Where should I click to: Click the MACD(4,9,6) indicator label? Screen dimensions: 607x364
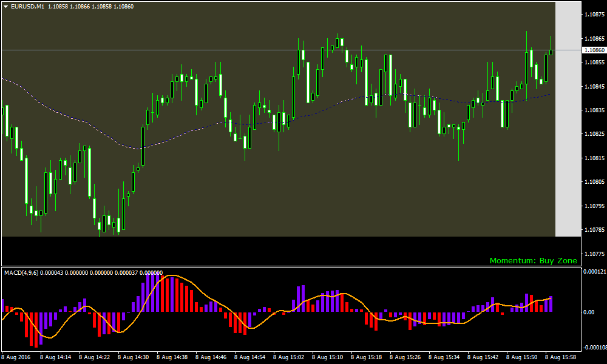point(23,272)
